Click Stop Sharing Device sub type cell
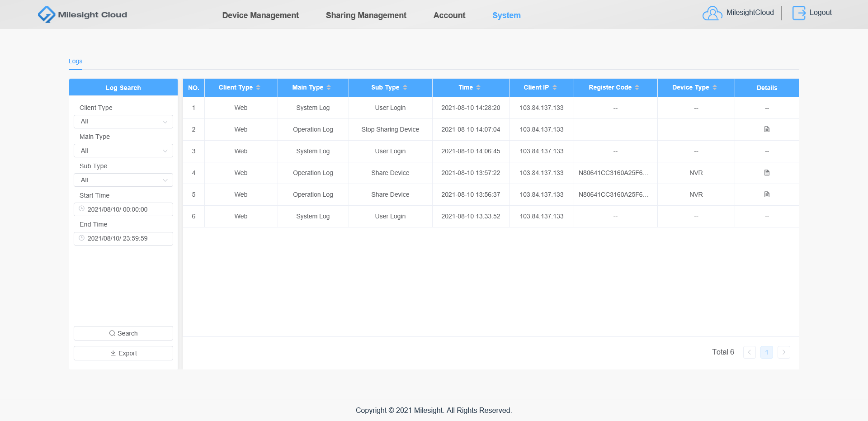868x421 pixels. pos(390,129)
